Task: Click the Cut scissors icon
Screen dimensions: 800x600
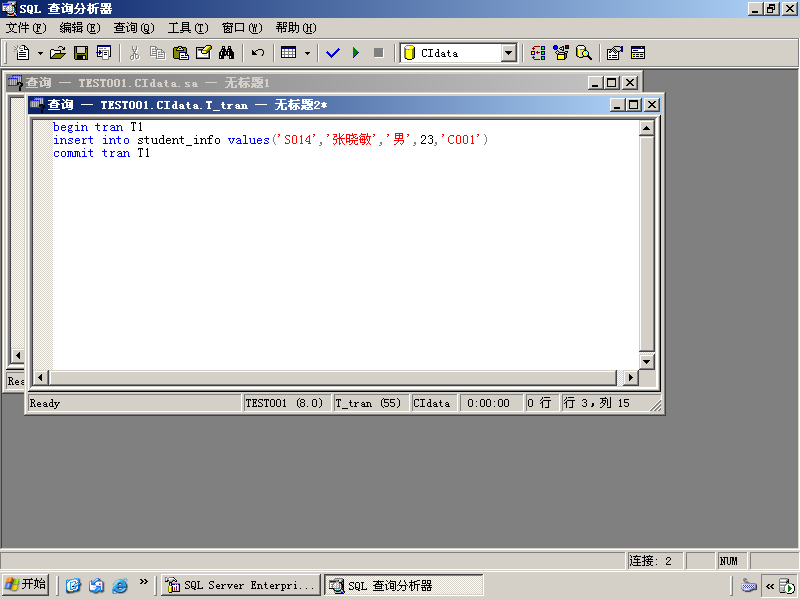Action: [x=134, y=53]
